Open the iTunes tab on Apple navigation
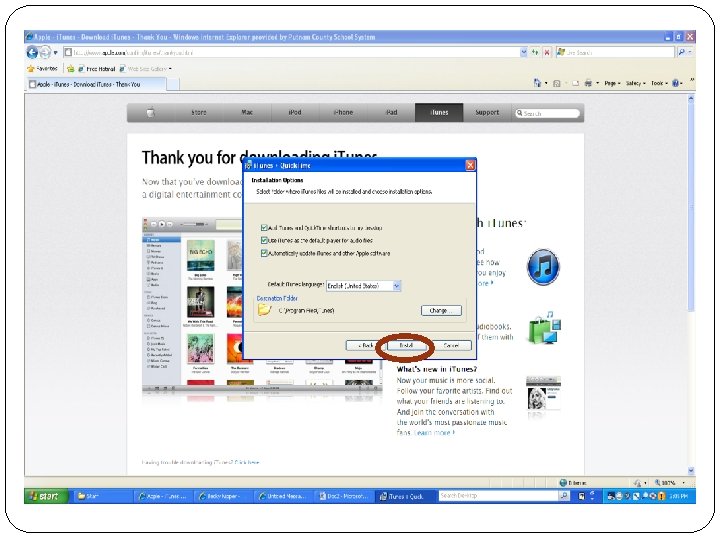 (439, 112)
